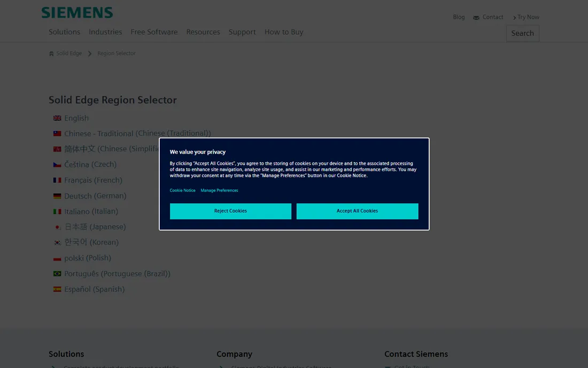Screen dimensions: 588x368
Task: Click the German flag icon
Action: click(57, 196)
